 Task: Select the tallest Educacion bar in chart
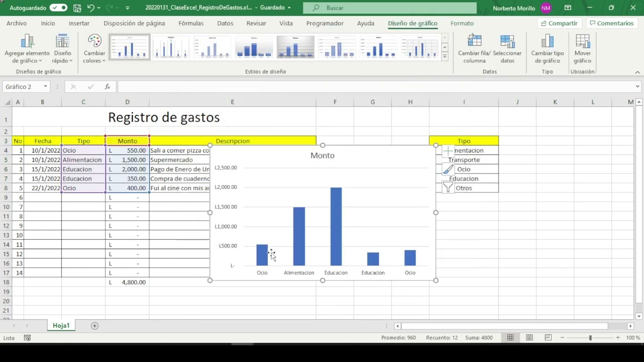[x=336, y=226]
